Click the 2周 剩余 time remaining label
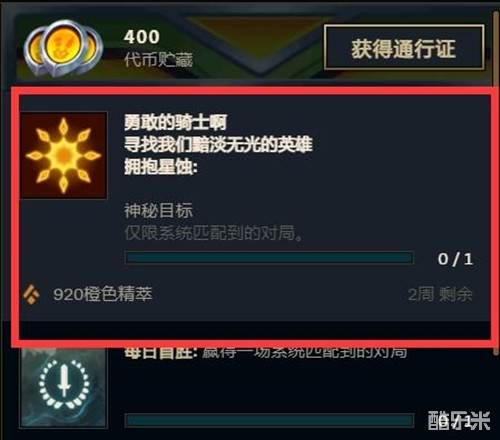The image size is (500, 440). coord(440,294)
